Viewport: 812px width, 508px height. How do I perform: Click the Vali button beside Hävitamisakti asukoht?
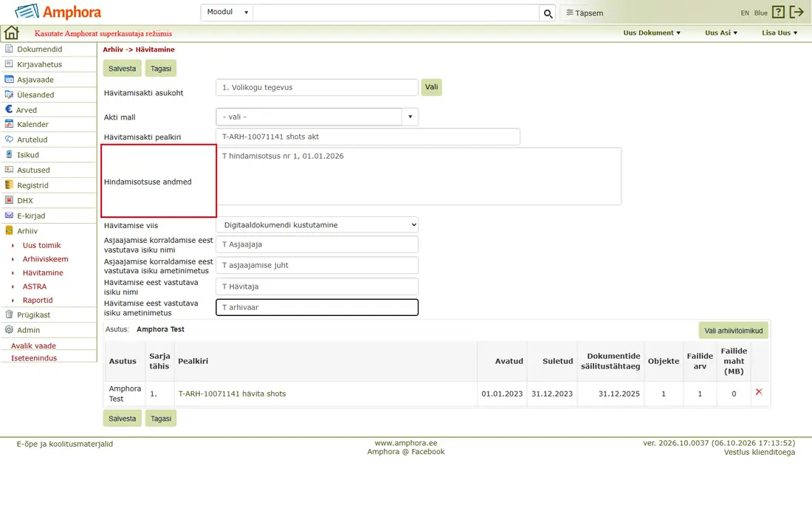(431, 87)
